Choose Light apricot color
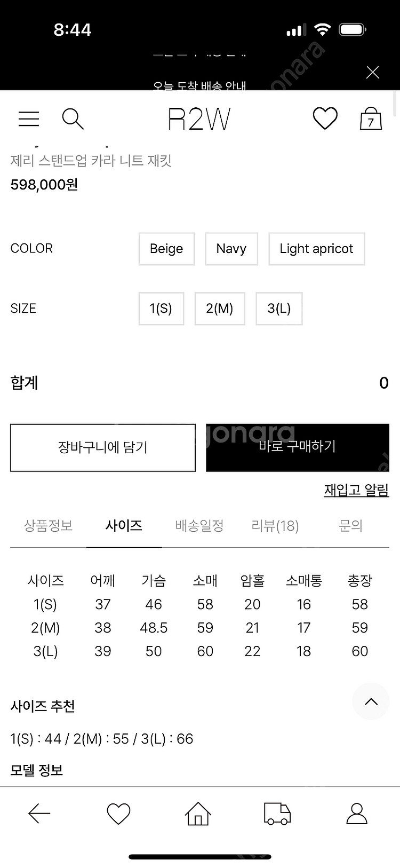The image size is (400, 868). click(x=317, y=249)
